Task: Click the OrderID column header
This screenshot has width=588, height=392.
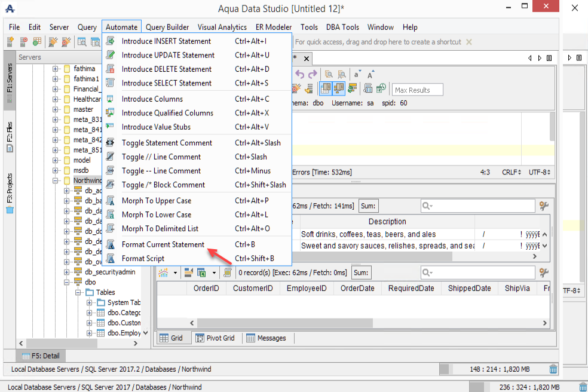Action: coord(206,288)
